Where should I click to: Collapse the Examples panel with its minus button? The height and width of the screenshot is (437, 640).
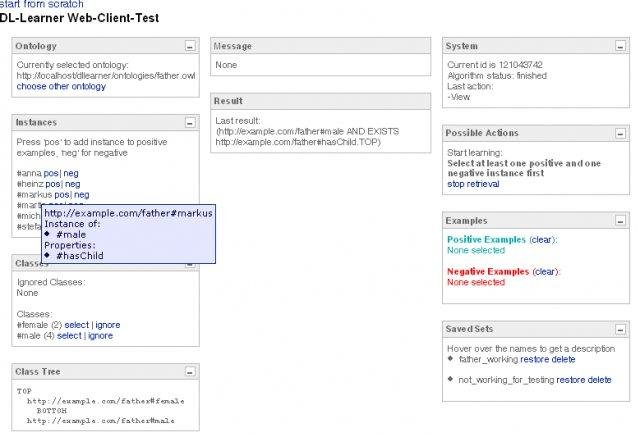pos(620,221)
